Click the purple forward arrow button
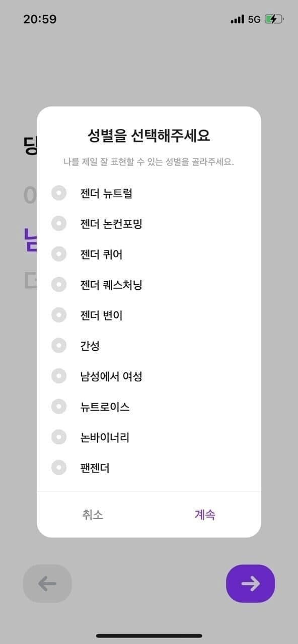Screen dimensions: 298x644 250,584
